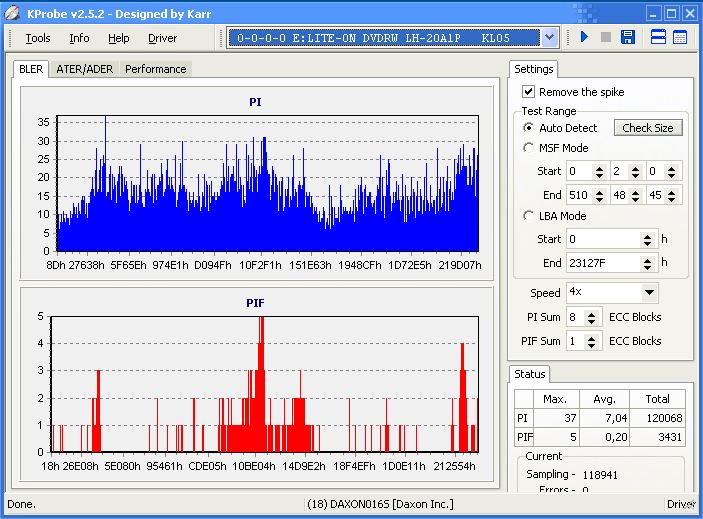Image resolution: width=703 pixels, height=519 pixels.
Task: Open the drive selection dropdown
Action: click(x=549, y=38)
